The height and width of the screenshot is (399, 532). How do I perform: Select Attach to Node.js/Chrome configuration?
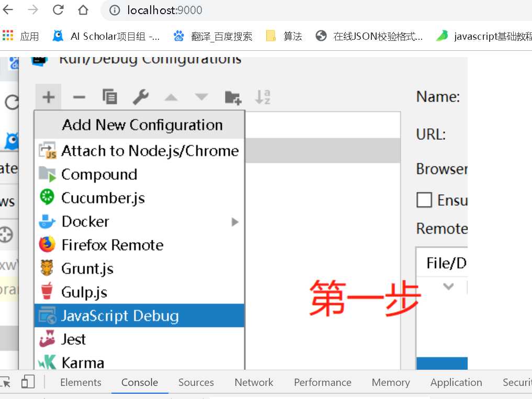tap(140, 151)
